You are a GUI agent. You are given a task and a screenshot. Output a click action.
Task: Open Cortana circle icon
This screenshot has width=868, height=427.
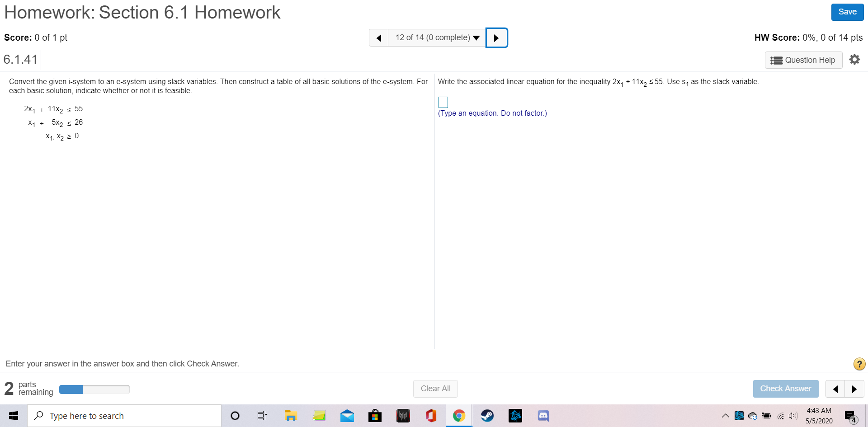pos(235,416)
